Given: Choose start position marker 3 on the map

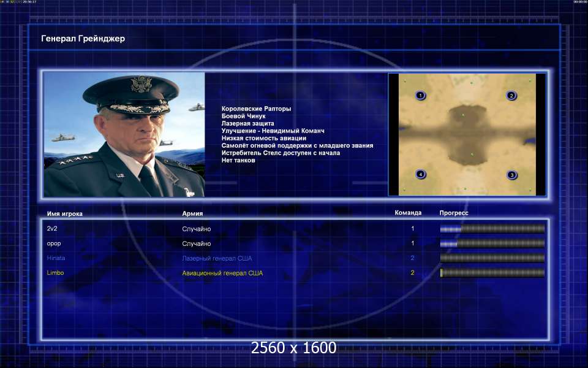Looking at the screenshot, I should pos(512,175).
